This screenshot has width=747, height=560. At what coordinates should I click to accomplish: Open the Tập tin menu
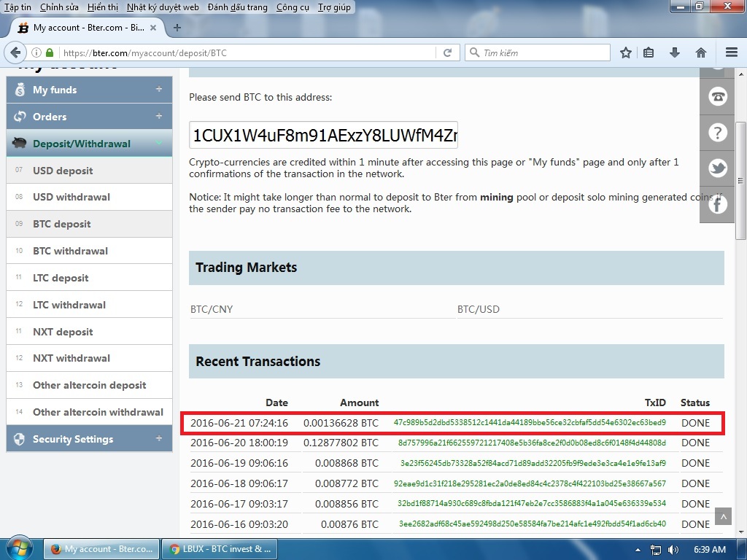18,7
